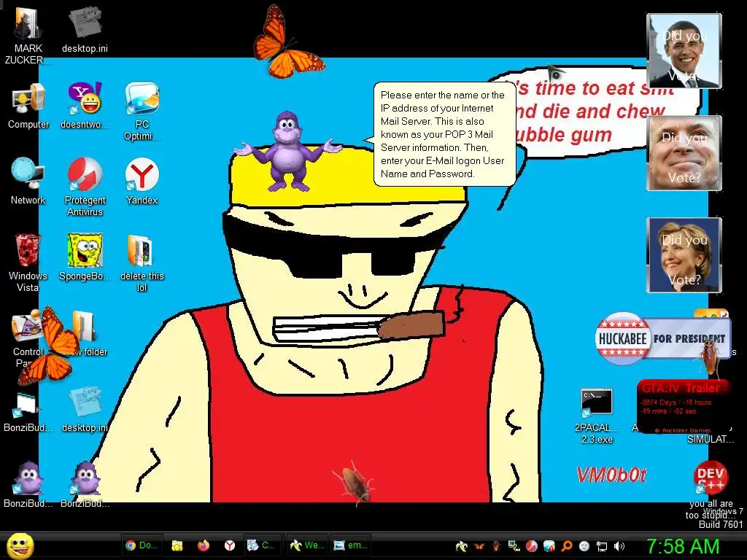Image resolution: width=747 pixels, height=560 pixels.
Task: Open the 2PACAL... 2.3.exe shortcut
Action: tap(597, 416)
